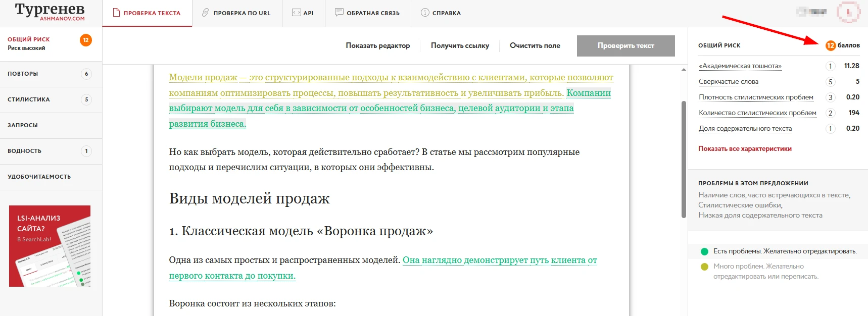Click the orange 12 badge in left sidebar
The height and width of the screenshot is (316, 868).
pos(86,40)
